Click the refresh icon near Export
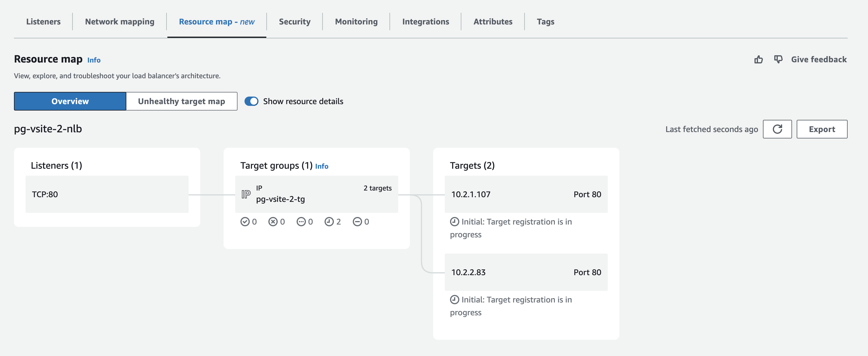Screen dimensions: 868x356 (x=777, y=129)
